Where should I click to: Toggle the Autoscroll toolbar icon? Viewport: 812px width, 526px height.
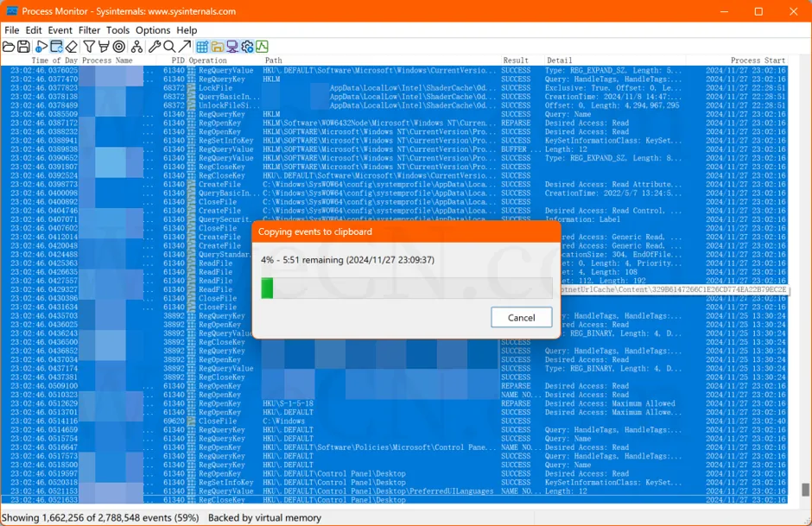(56, 47)
